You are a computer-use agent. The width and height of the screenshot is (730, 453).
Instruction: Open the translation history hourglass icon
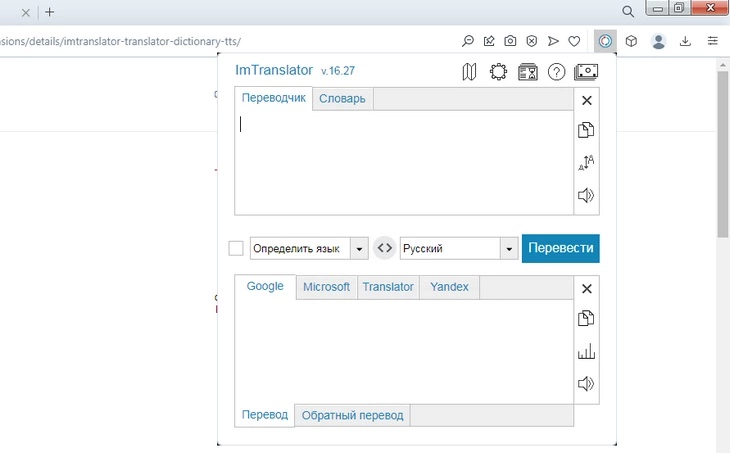click(527, 72)
